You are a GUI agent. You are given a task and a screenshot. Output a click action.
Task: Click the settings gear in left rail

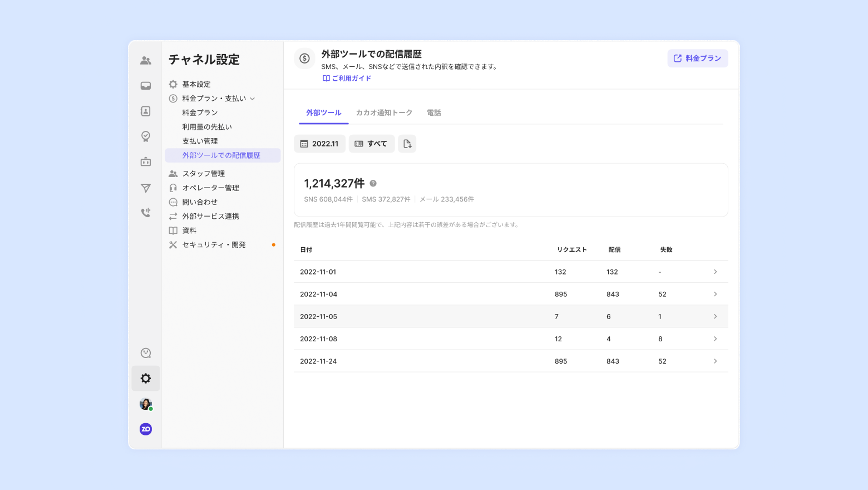click(146, 379)
